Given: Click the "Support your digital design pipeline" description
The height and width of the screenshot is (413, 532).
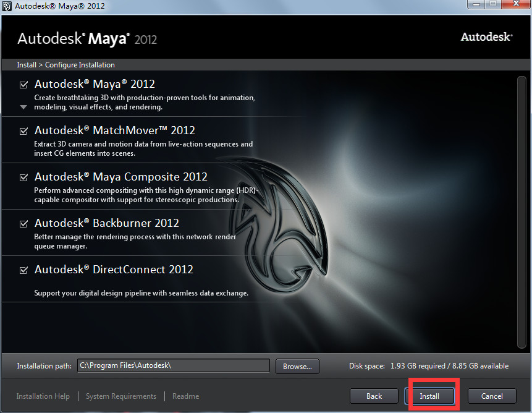Looking at the screenshot, I should pos(141,293).
